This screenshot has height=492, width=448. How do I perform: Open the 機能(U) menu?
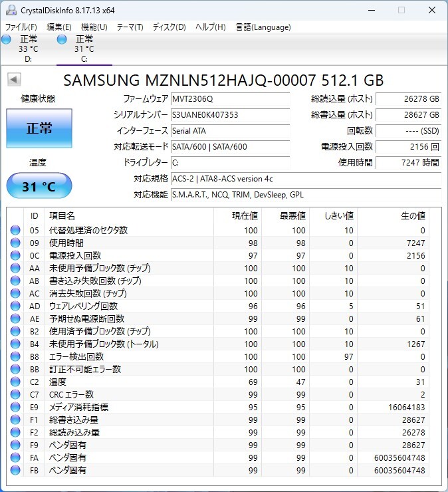point(94,27)
